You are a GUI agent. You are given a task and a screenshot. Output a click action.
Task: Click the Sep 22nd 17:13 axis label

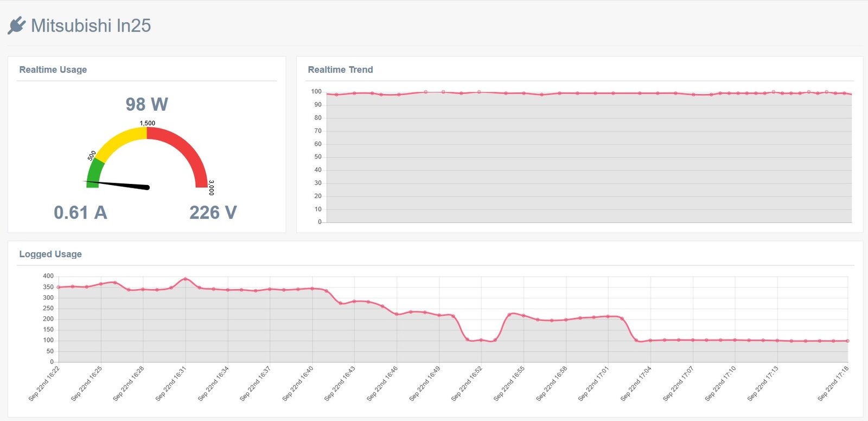[763, 384]
